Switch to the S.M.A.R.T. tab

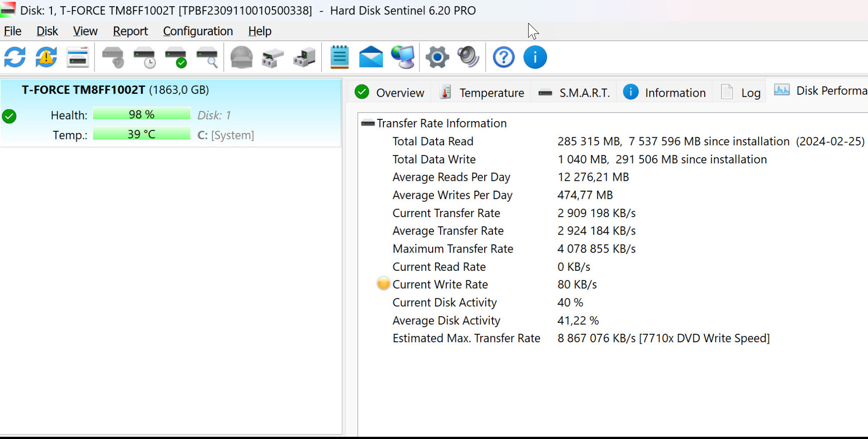[x=574, y=92]
